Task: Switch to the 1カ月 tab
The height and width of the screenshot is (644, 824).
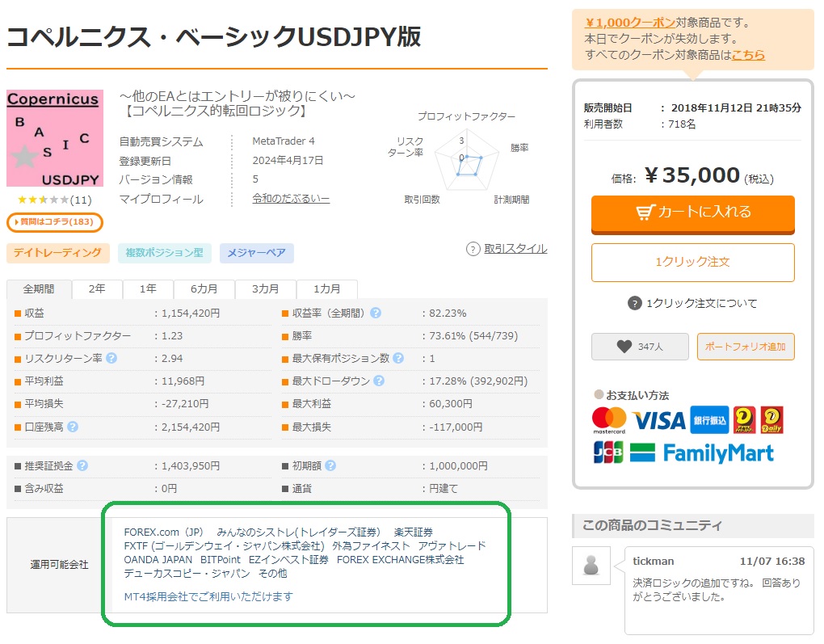Action: pyautogui.click(x=327, y=289)
